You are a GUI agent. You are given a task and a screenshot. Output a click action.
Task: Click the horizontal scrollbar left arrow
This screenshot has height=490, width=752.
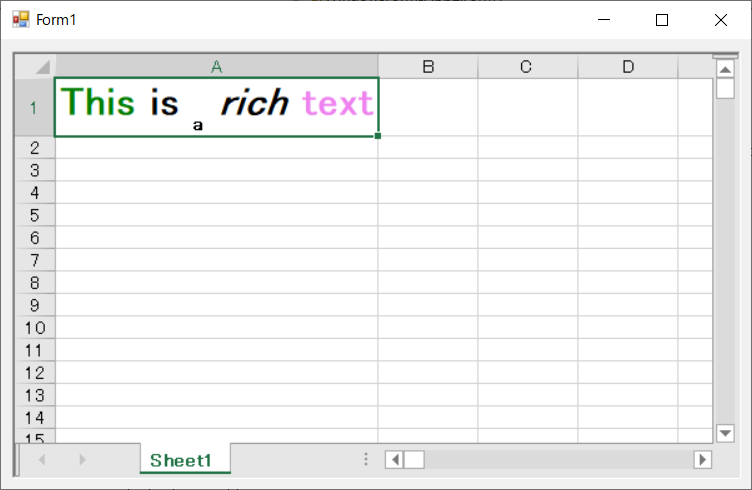pyautogui.click(x=395, y=459)
